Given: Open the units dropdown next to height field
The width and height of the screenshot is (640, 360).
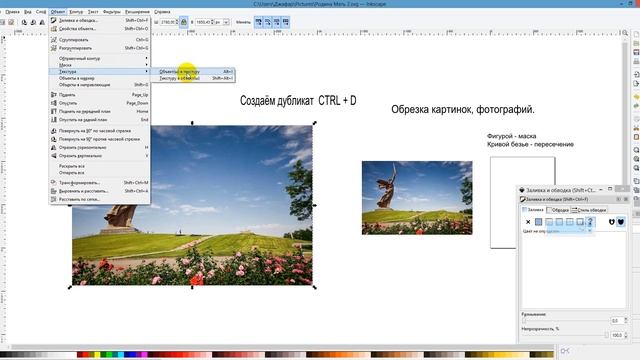Looking at the screenshot, I should (x=222, y=22).
